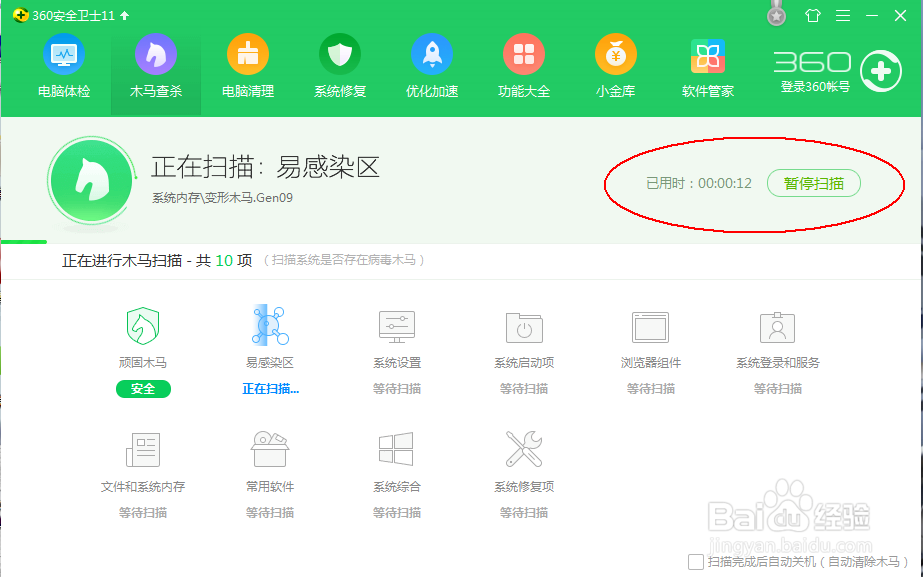Open the medal badge icon in title bar

click(x=776, y=15)
